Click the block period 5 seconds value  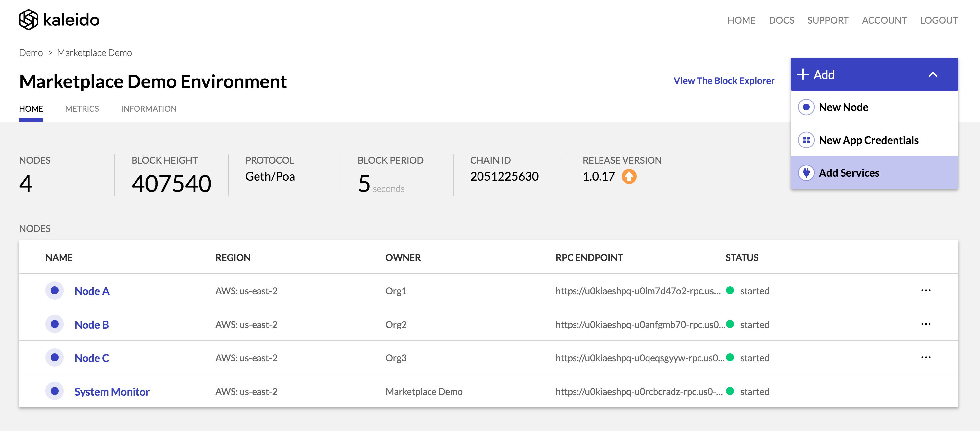coord(381,184)
